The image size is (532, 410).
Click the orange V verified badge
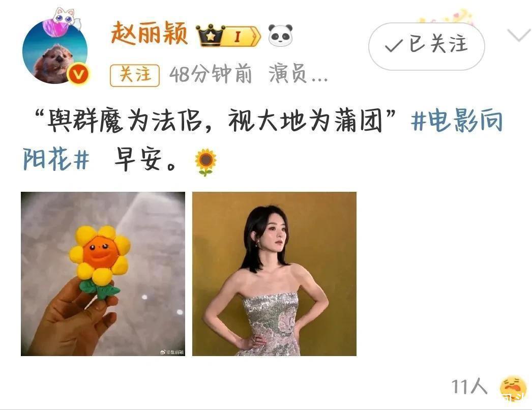[78, 74]
